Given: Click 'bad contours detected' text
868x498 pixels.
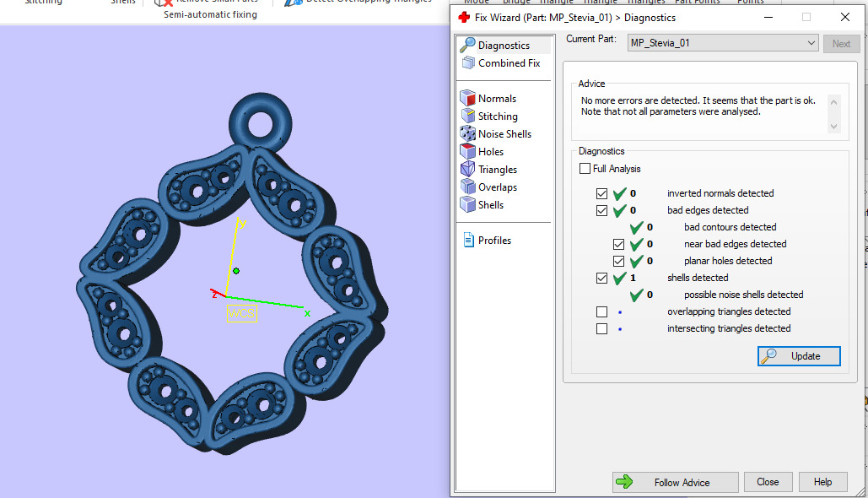Looking at the screenshot, I should tap(731, 227).
